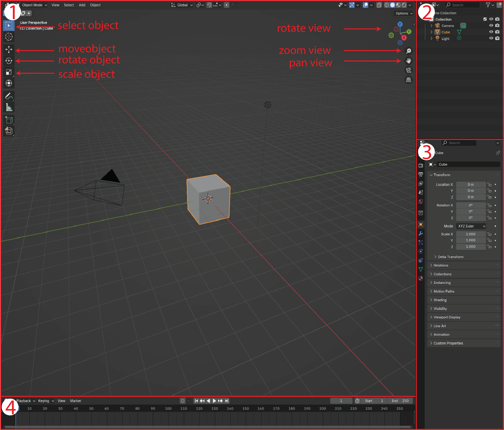
Task: Open the Keying menu in timeline
Action: point(46,401)
